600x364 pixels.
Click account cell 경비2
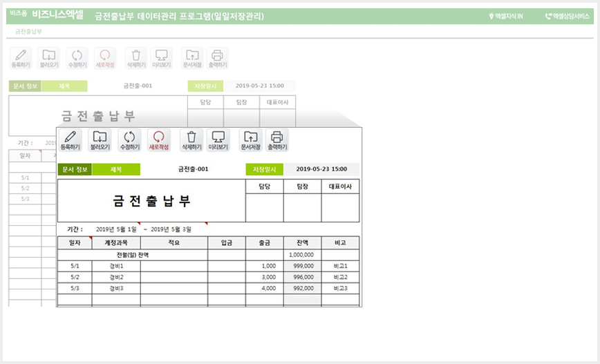pyautogui.click(x=116, y=277)
